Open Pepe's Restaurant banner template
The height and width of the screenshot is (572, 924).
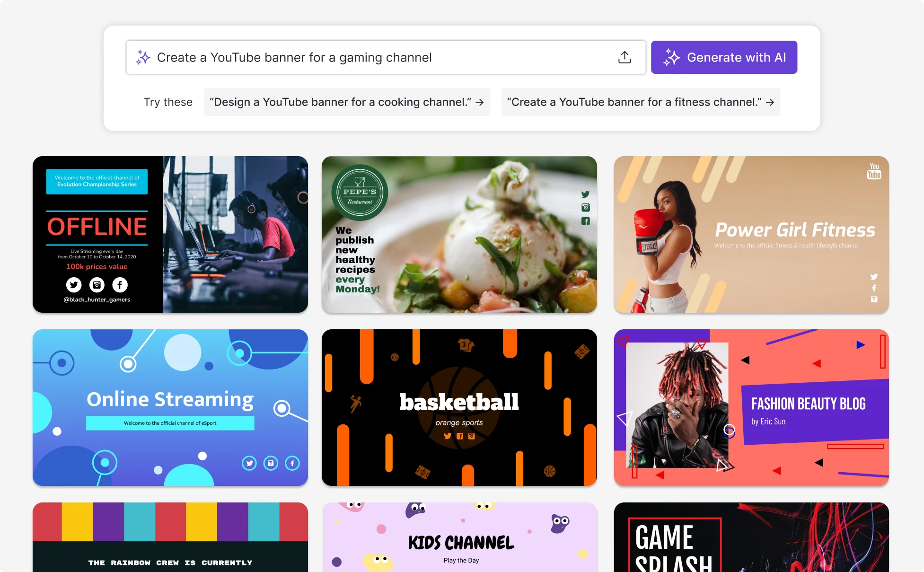pyautogui.click(x=459, y=234)
